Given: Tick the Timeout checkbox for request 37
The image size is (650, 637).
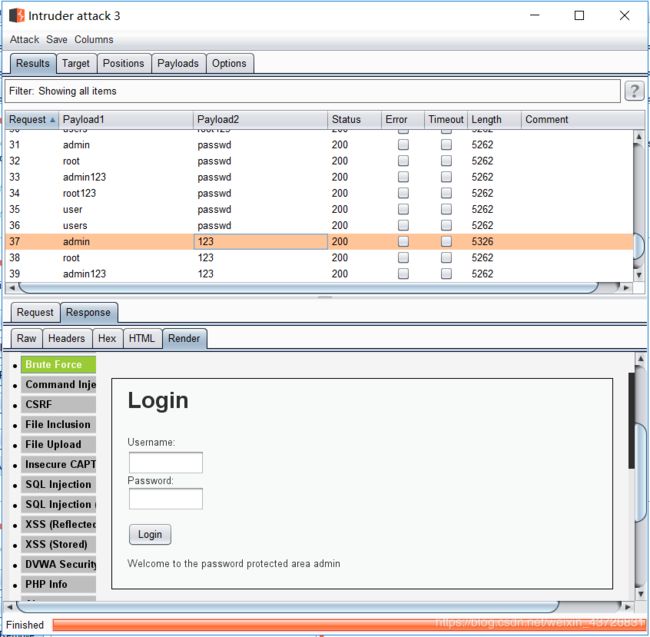Looking at the screenshot, I should point(446,241).
